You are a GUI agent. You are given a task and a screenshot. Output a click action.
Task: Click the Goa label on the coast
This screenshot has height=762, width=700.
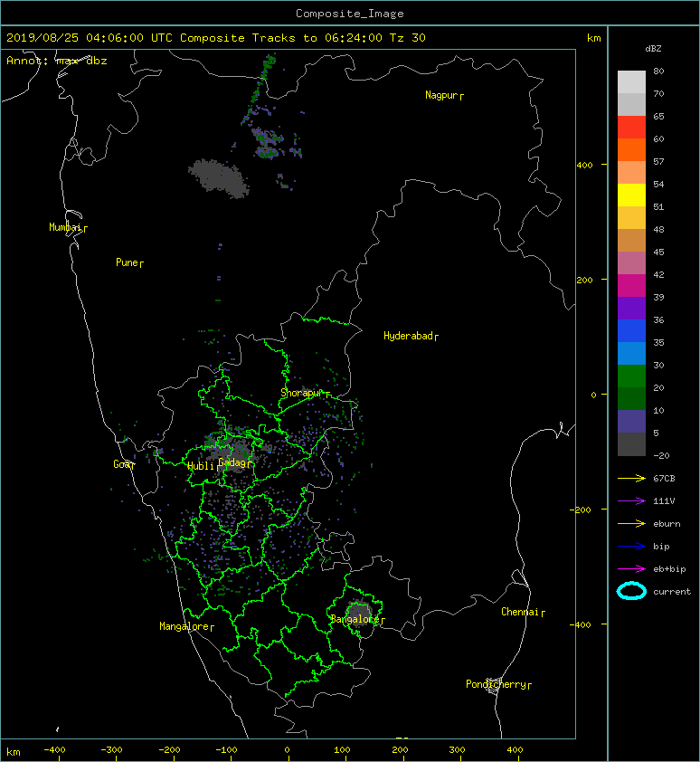pos(123,464)
